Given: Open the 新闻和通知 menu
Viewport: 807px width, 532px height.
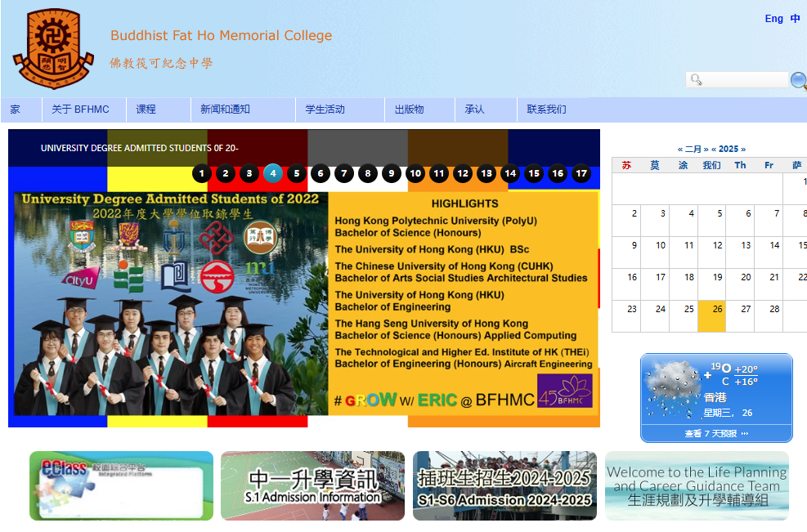Looking at the screenshot, I should tap(243, 110).
